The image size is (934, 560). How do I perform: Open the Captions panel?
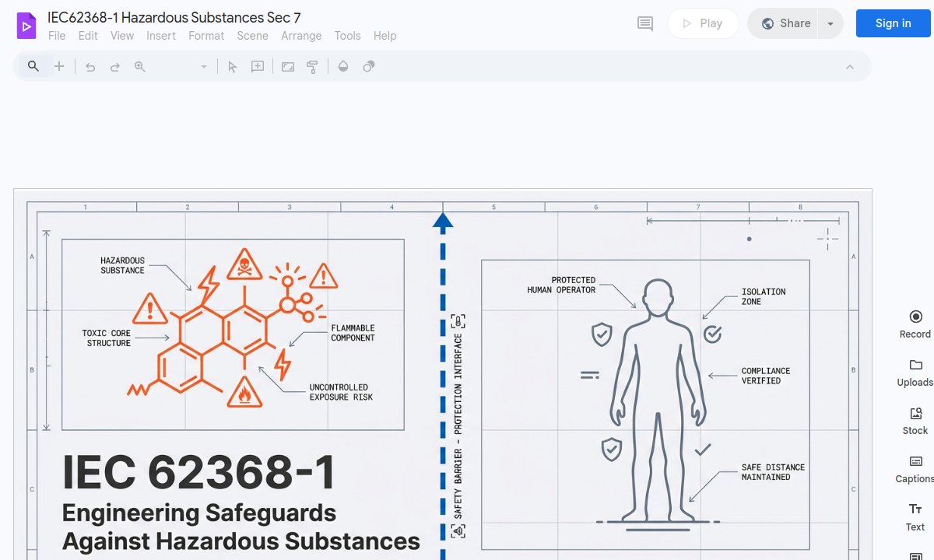click(x=915, y=468)
